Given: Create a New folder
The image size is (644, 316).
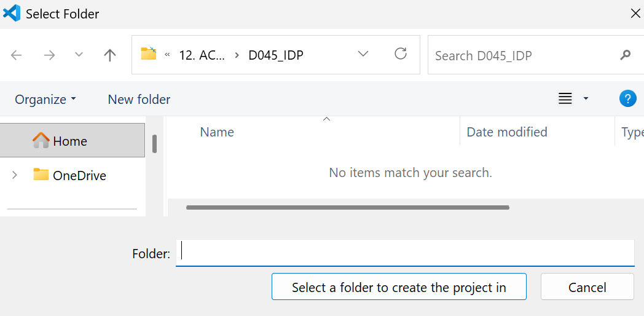Looking at the screenshot, I should tap(139, 100).
